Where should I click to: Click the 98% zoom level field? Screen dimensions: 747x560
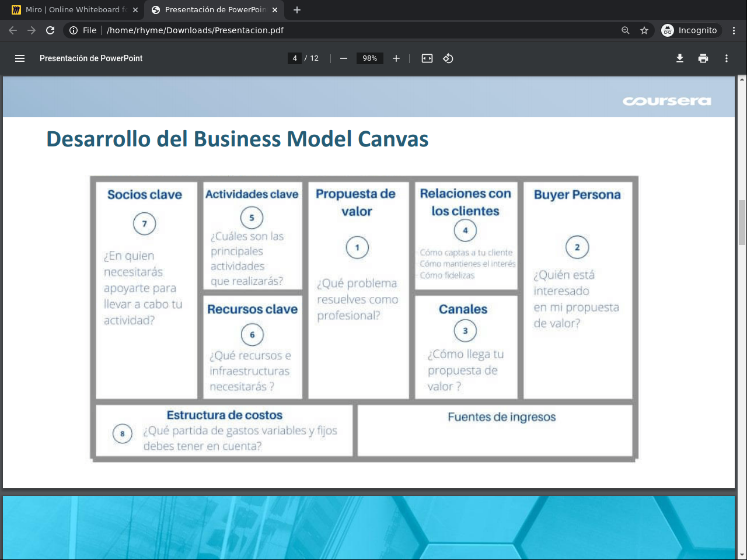click(x=369, y=58)
